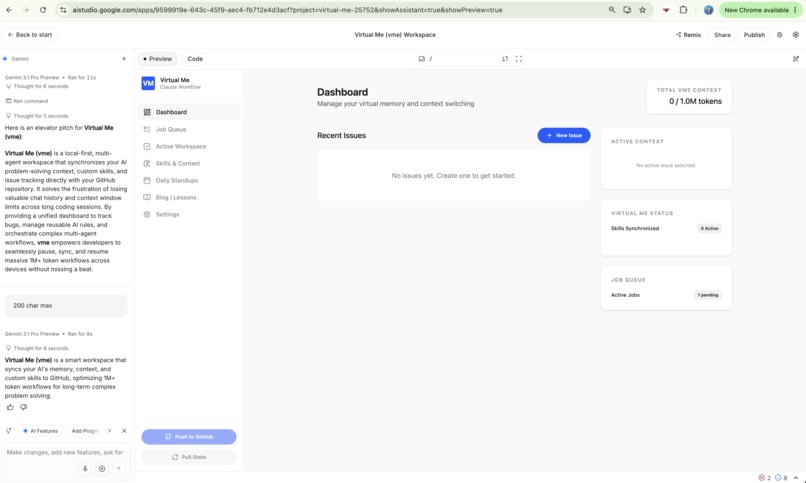
Task: Switch to the Code tab
Action: (x=195, y=59)
